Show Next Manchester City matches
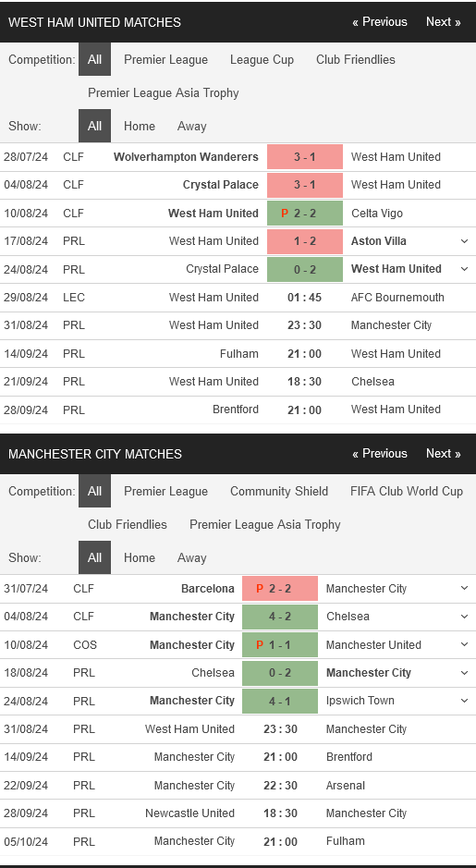 (x=444, y=453)
